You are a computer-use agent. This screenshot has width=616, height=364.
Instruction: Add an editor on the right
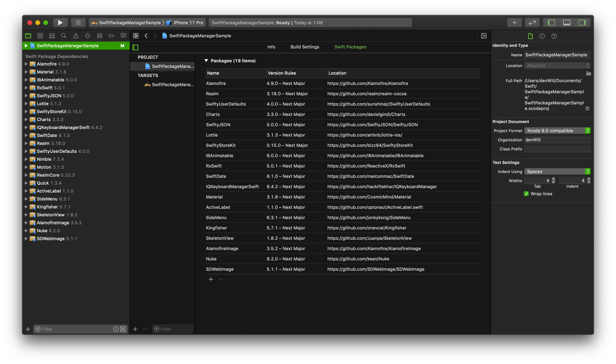pos(484,36)
